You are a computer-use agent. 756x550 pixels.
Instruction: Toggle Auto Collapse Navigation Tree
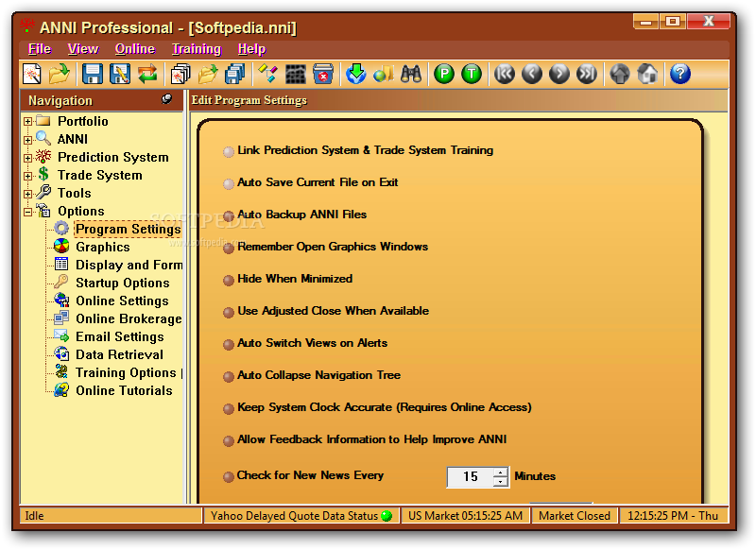tap(229, 376)
